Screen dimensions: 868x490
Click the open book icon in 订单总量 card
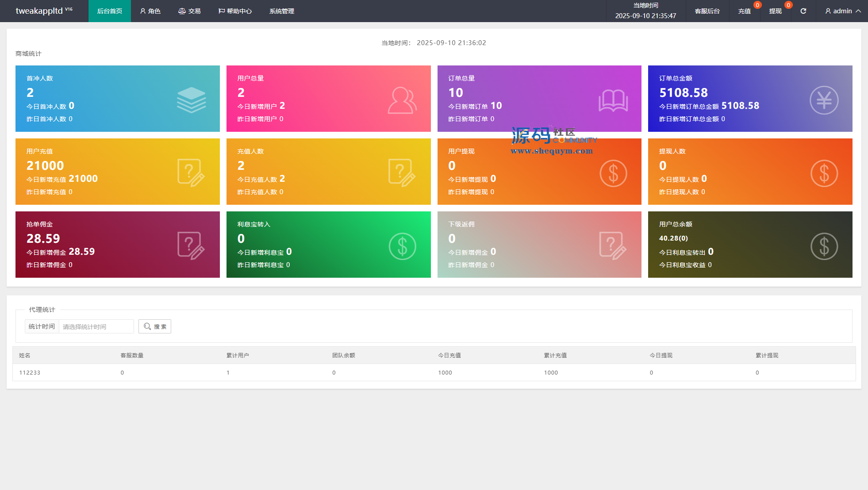point(613,100)
